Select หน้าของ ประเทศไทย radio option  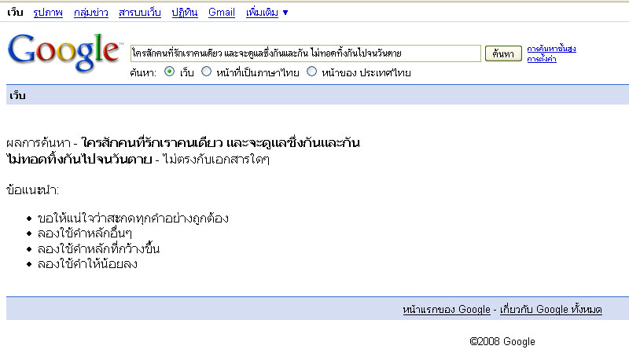coord(311,72)
